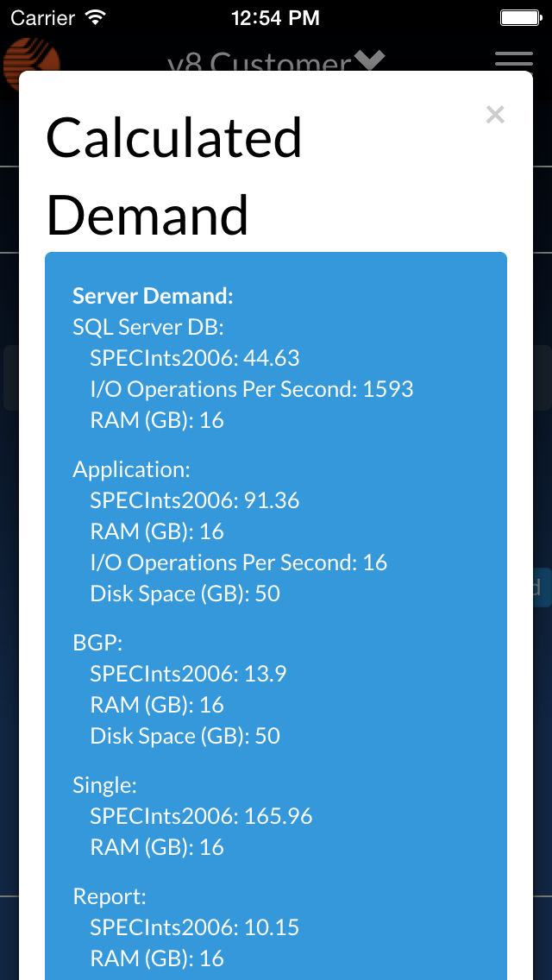
Task: Open the hamburger menu icon
Action: point(514,62)
